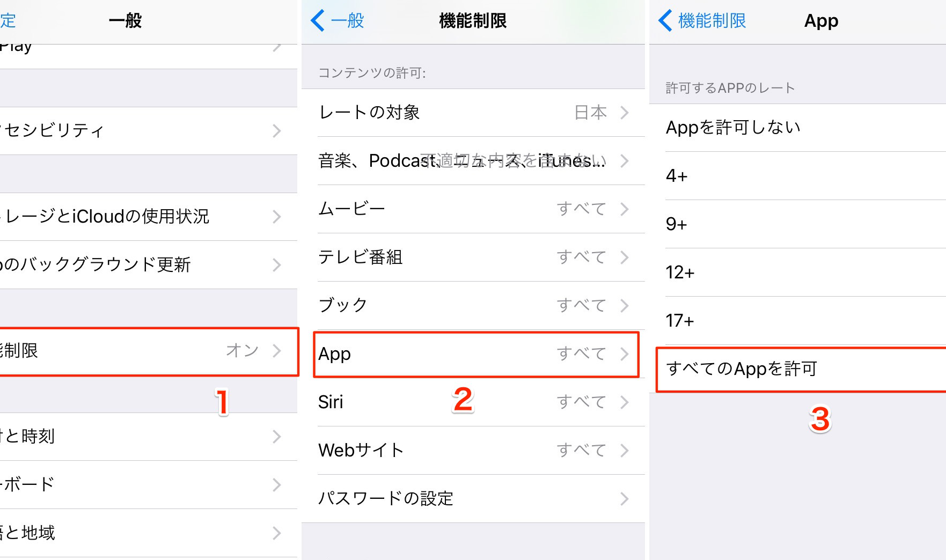Open テレビ番組 restrictions row
This screenshot has width=946, height=560.
click(x=473, y=257)
